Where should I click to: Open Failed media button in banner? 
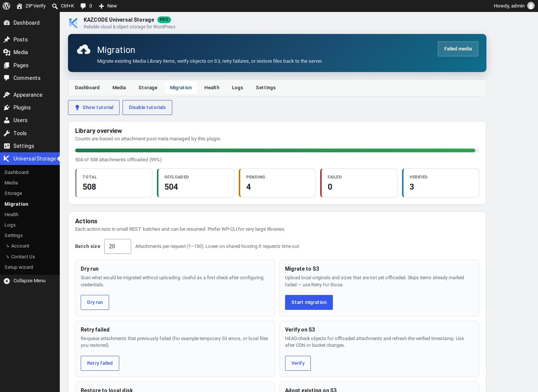pyautogui.click(x=458, y=49)
